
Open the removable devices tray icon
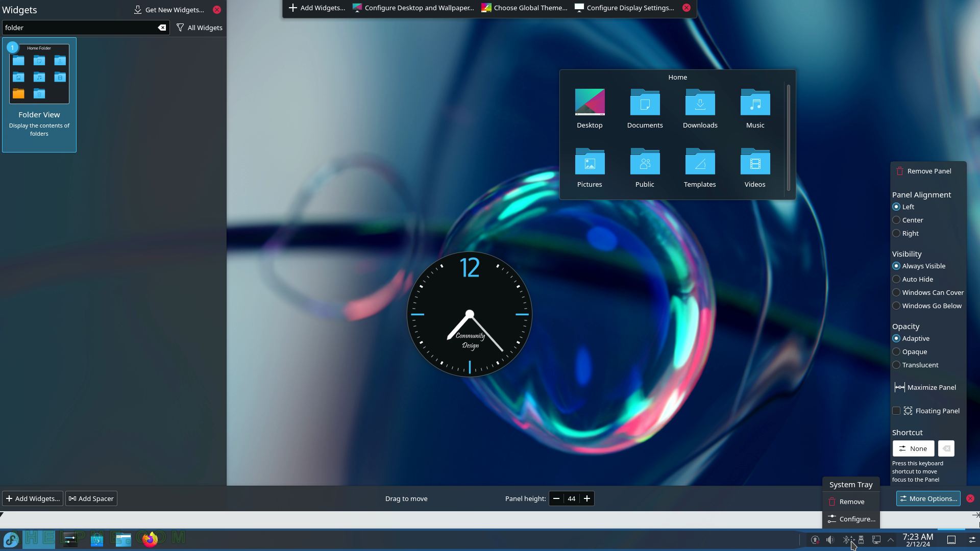[861, 540]
